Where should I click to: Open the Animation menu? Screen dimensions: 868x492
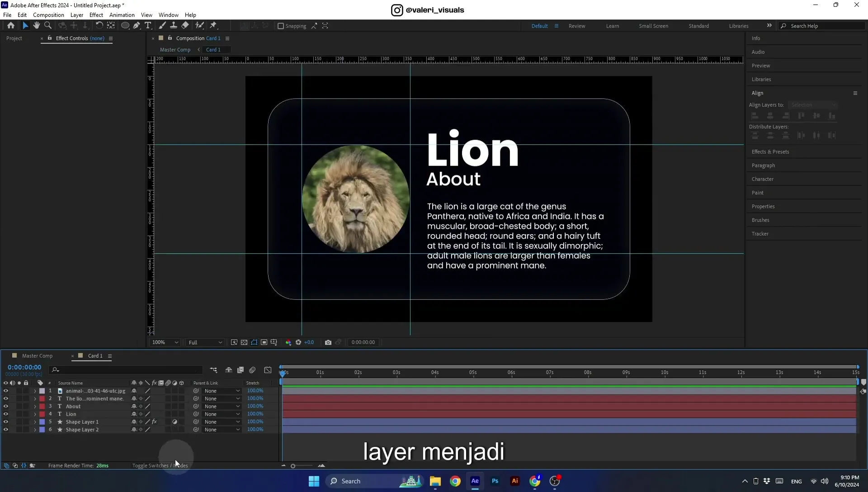click(x=122, y=15)
